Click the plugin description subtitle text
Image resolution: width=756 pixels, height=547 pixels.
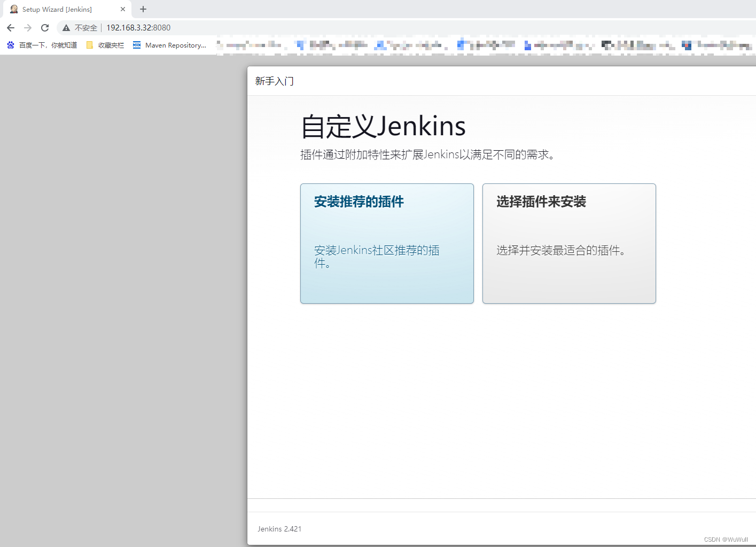click(x=430, y=155)
